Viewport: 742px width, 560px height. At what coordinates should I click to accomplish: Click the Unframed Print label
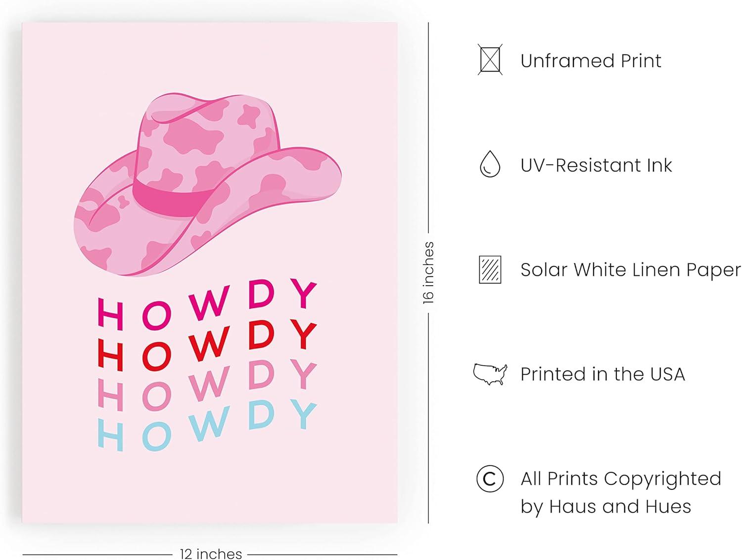(591, 61)
